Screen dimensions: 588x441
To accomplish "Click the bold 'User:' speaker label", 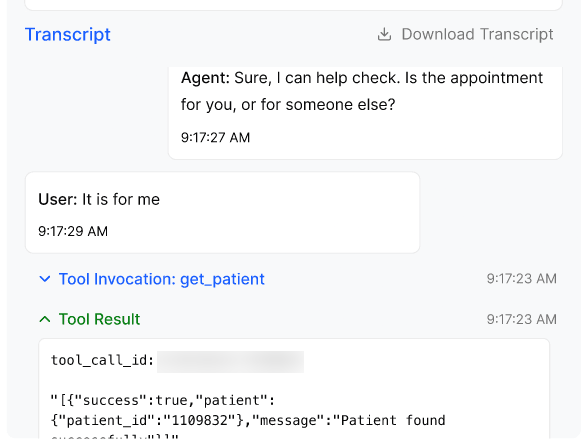I will click(58, 200).
